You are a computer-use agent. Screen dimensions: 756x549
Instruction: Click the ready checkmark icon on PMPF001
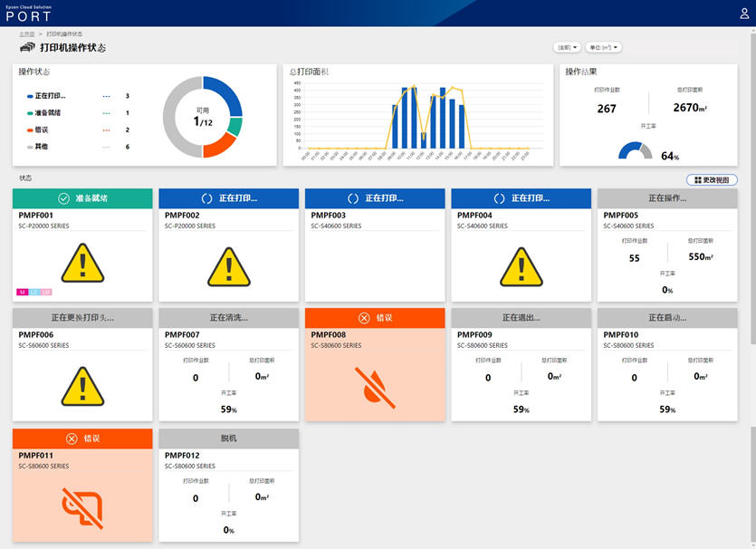[63, 197]
